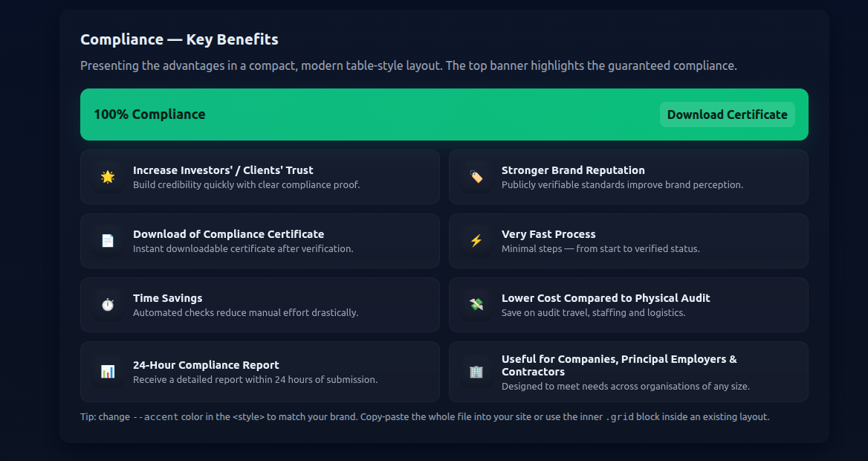
Task: Click the --accent code text in the tip
Action: (155, 417)
